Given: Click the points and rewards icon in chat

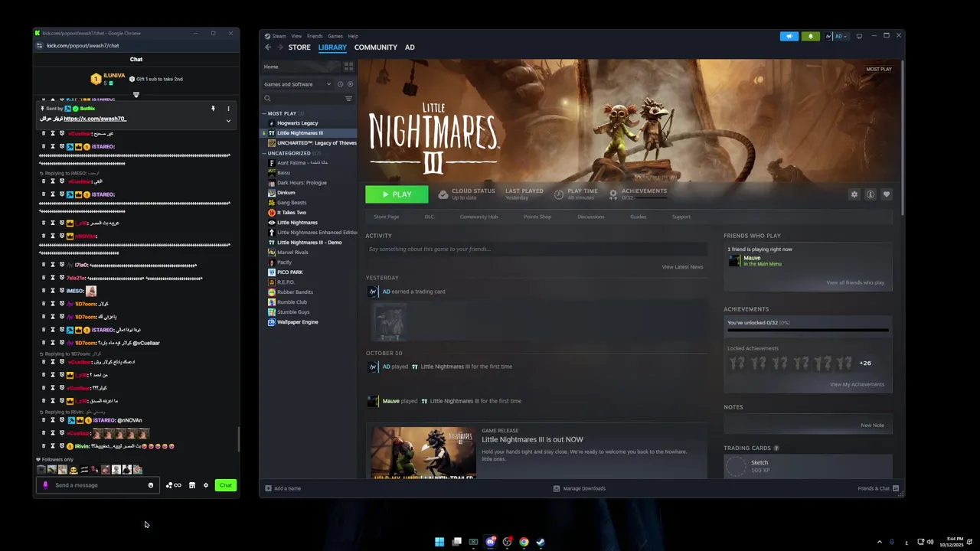Looking at the screenshot, I should click(173, 485).
